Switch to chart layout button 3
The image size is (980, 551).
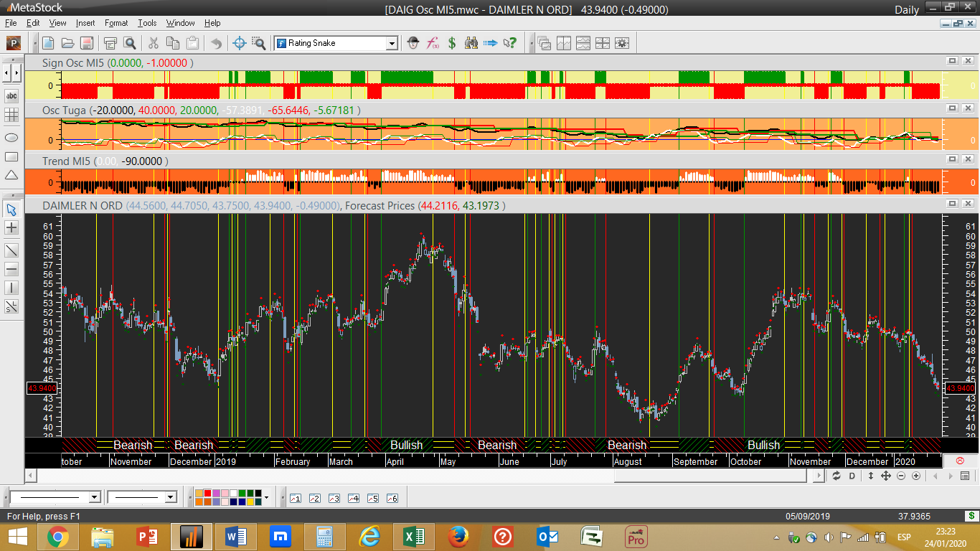tap(334, 498)
